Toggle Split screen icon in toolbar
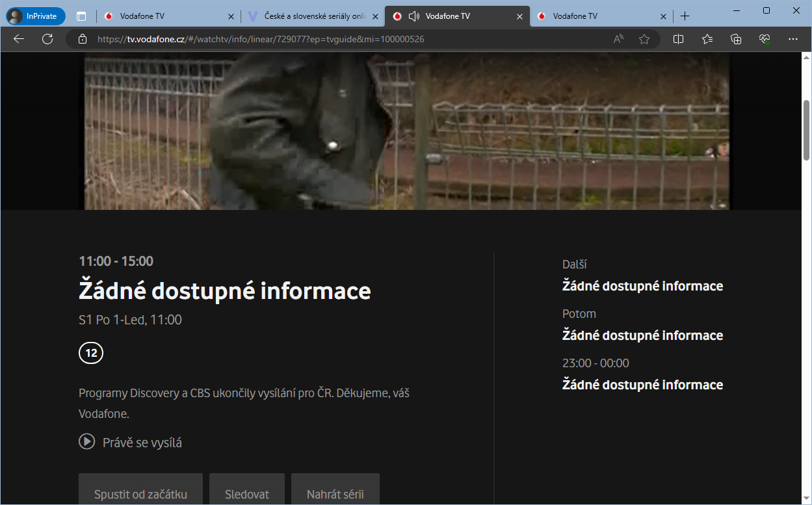The width and height of the screenshot is (812, 505). point(678,39)
